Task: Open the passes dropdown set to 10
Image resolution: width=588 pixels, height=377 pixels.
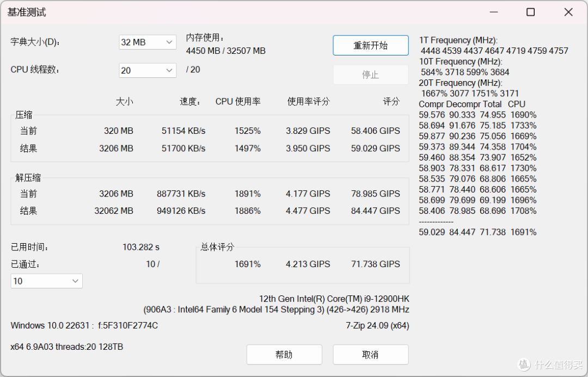Action: pos(46,281)
